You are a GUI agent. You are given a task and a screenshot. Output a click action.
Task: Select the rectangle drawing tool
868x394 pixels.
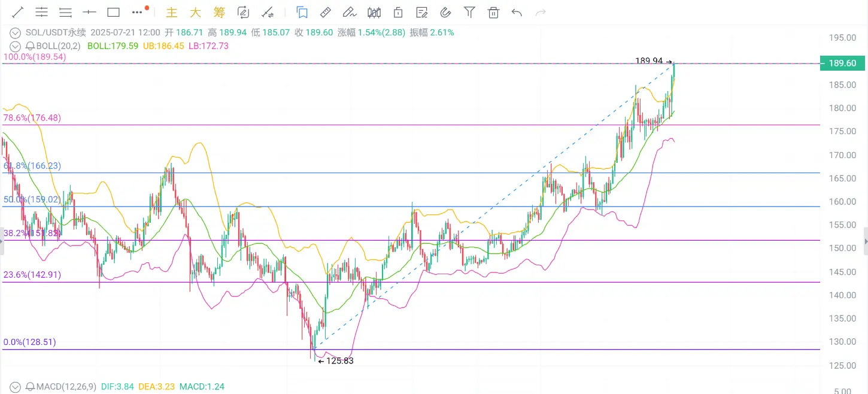click(113, 12)
